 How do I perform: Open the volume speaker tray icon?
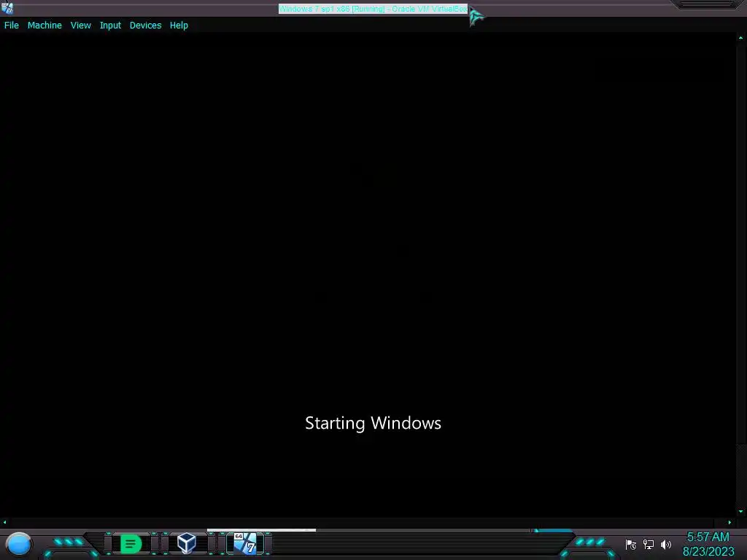666,544
